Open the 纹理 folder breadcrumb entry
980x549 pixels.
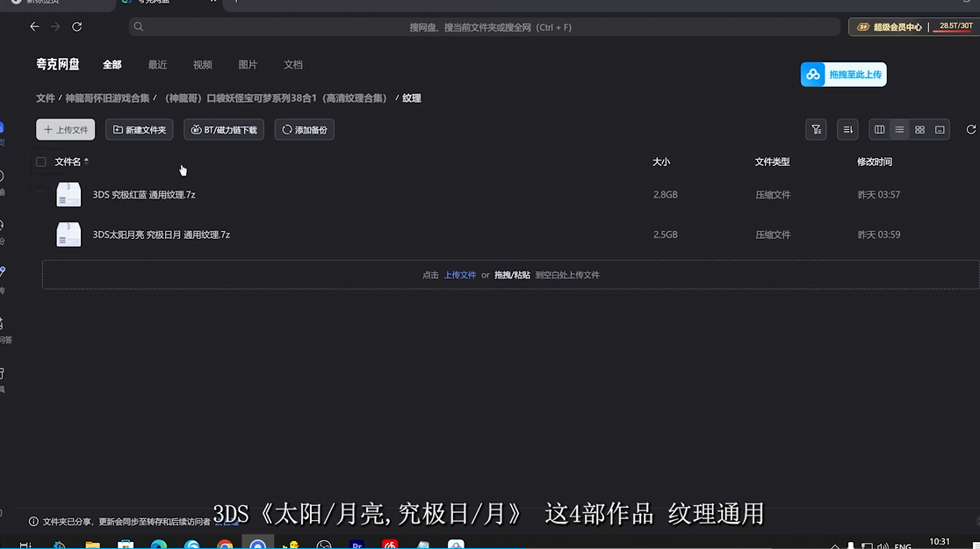tap(410, 98)
